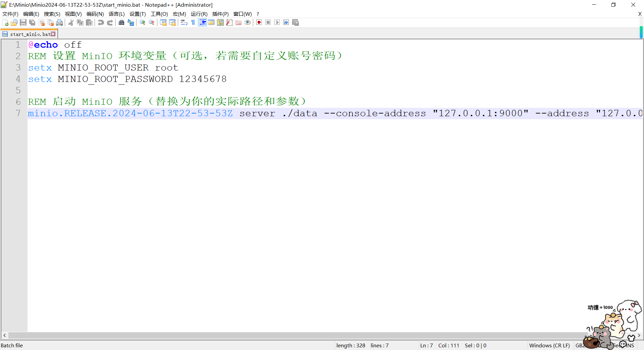Open the ? help menu

point(258,14)
